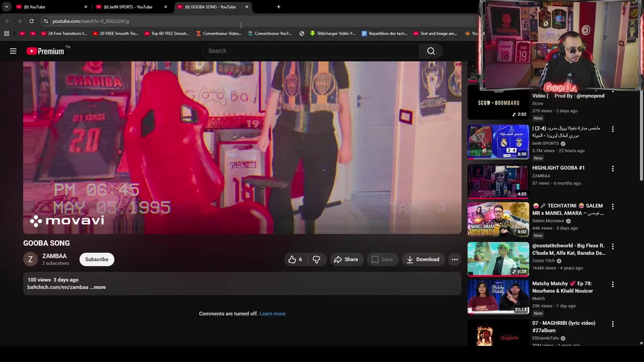644x362 pixels.
Task: Click the 100 views 3 days ago text
Action: (53, 280)
